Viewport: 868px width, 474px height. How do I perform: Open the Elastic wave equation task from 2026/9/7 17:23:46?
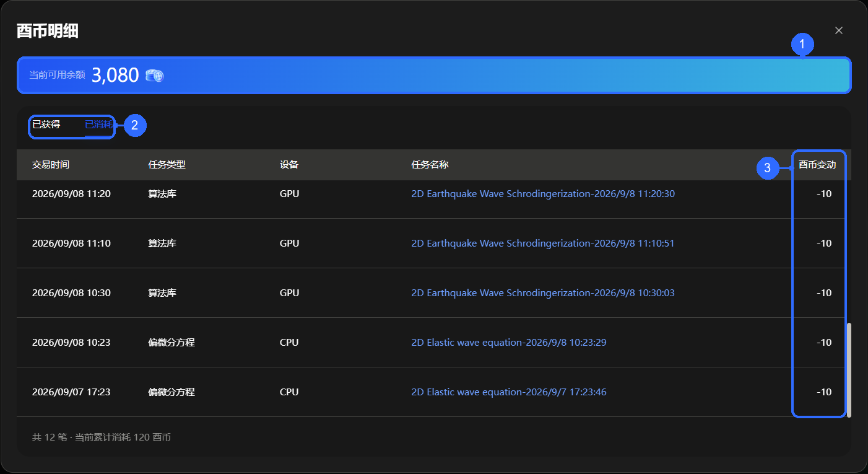coord(509,392)
